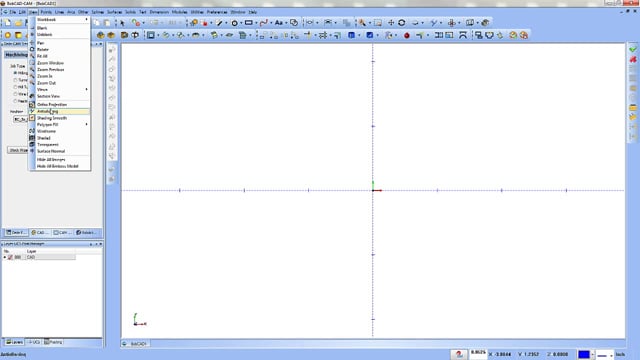Click the Rotate icon in View menu
Screen dimensions: 640x360
pyautogui.click(x=32, y=49)
